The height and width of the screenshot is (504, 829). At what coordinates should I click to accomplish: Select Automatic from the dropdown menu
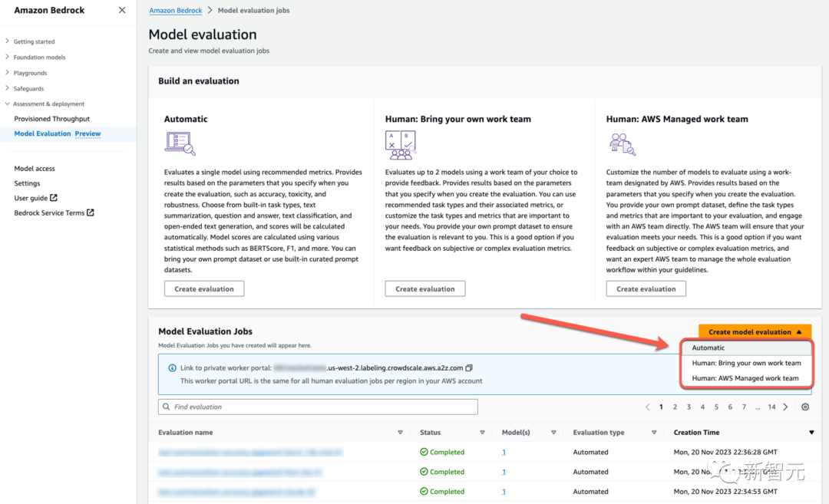coord(708,348)
